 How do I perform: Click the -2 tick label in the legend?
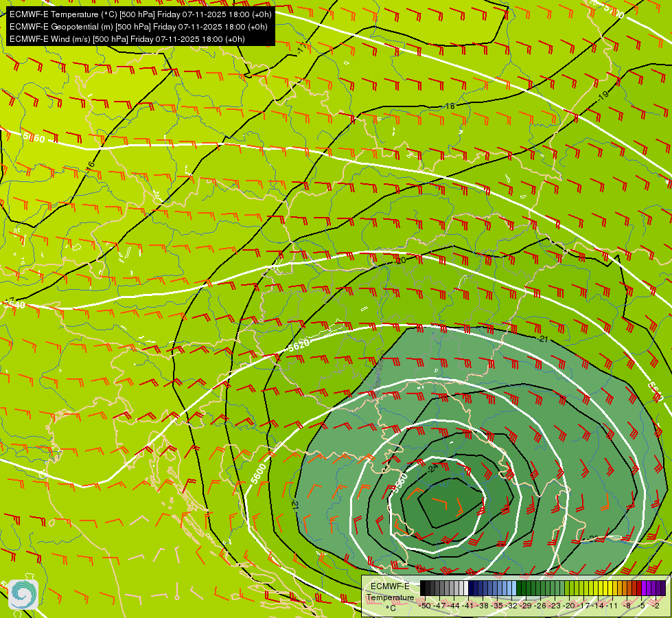pos(656,606)
